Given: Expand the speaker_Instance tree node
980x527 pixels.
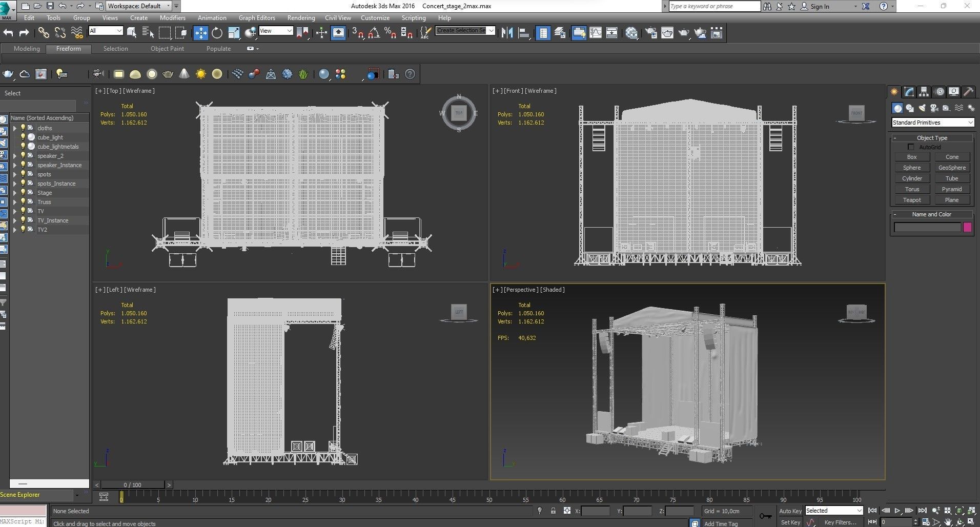Looking at the screenshot, I should point(14,165).
